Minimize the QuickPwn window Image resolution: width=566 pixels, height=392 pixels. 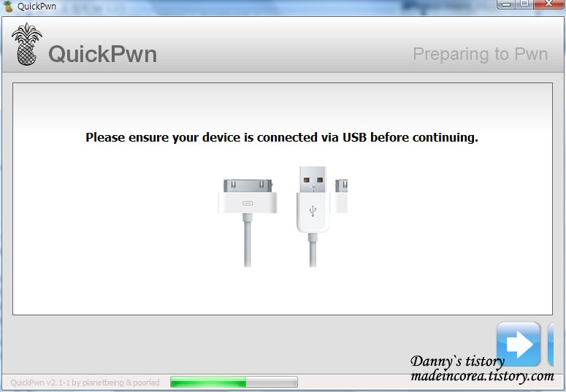click(x=506, y=4)
